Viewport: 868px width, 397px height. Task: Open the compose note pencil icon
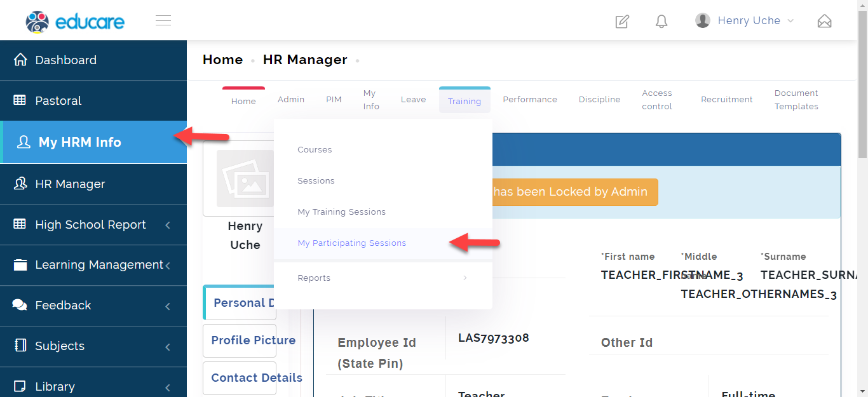pos(622,22)
